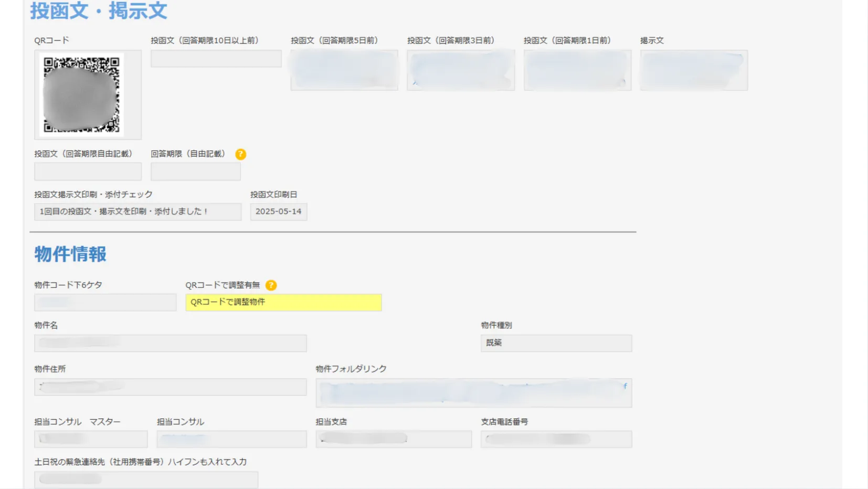Click the 物件名 input field
The image size is (868, 489).
(x=170, y=343)
